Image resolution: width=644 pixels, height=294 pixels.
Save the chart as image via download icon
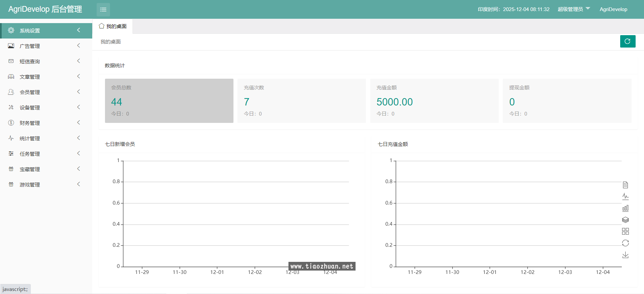point(625,255)
